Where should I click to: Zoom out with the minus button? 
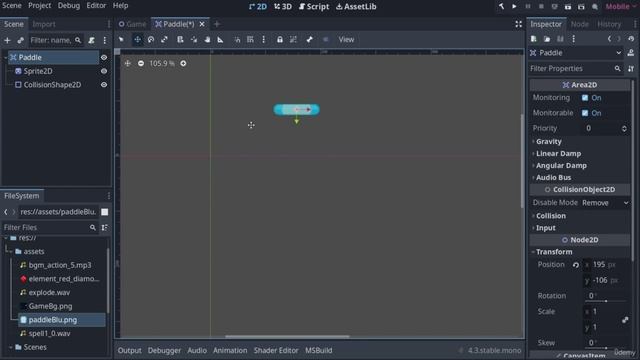coord(141,63)
